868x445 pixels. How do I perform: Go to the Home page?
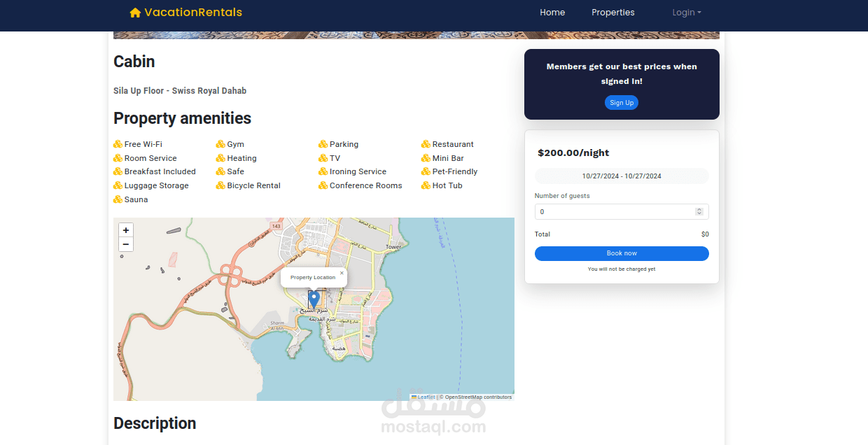tap(552, 13)
